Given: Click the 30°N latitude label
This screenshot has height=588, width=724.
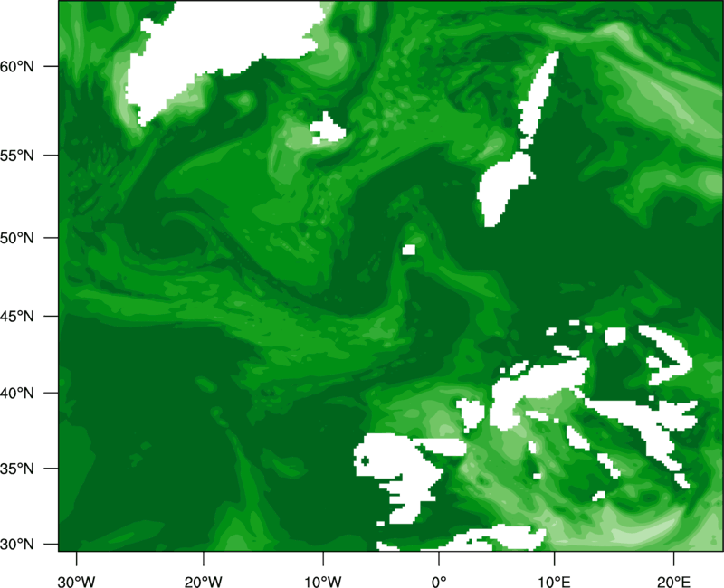Looking at the screenshot, I should (x=17, y=545).
